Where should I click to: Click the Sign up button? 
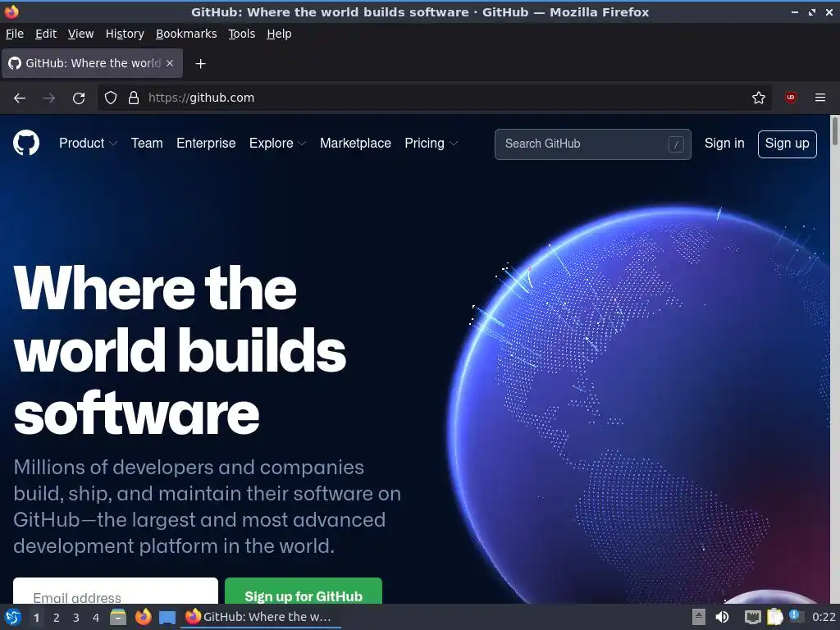tap(787, 144)
